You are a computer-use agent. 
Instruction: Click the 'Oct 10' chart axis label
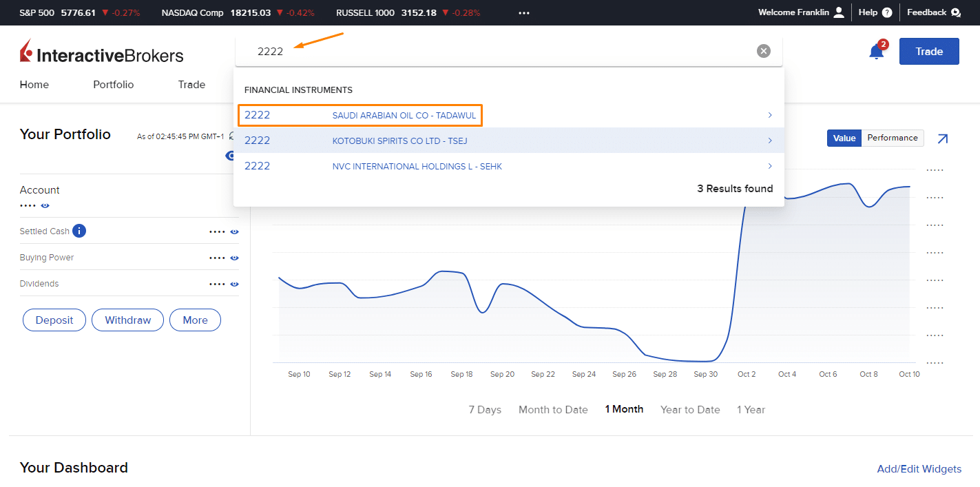909,374
